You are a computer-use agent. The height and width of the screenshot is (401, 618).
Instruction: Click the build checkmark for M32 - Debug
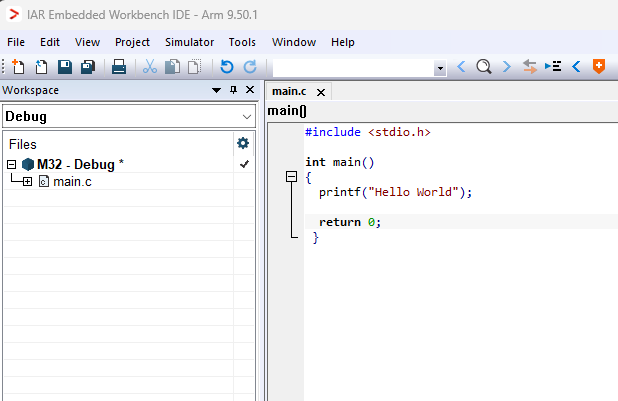click(244, 164)
